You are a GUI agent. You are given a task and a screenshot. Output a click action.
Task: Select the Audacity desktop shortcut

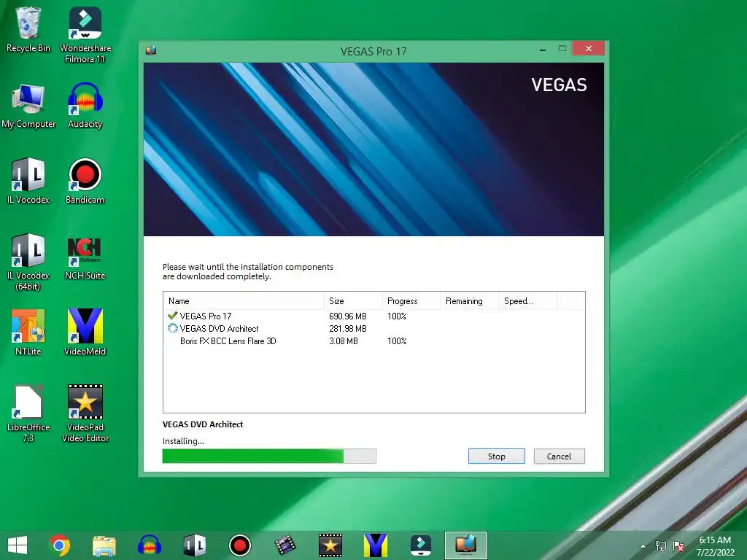(85, 106)
